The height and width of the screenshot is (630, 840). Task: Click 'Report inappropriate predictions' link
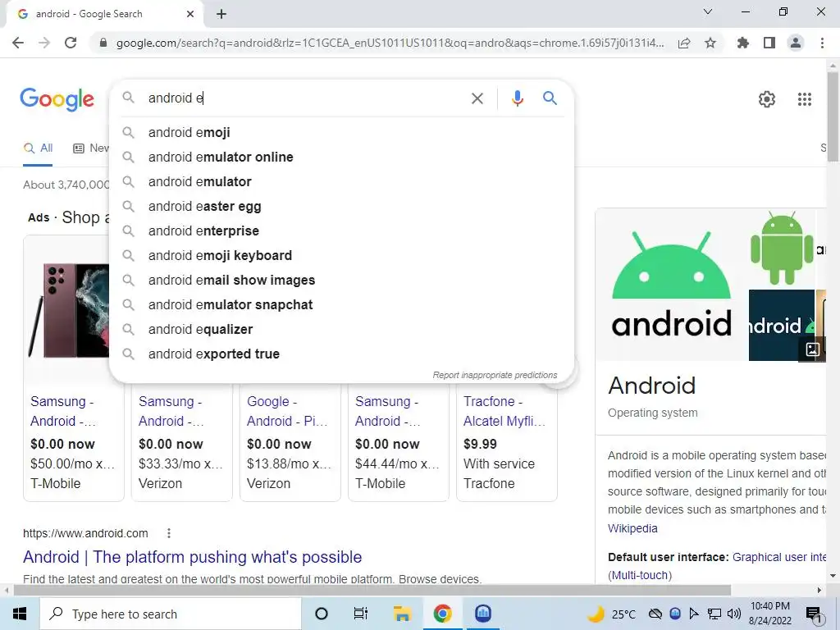coord(495,375)
